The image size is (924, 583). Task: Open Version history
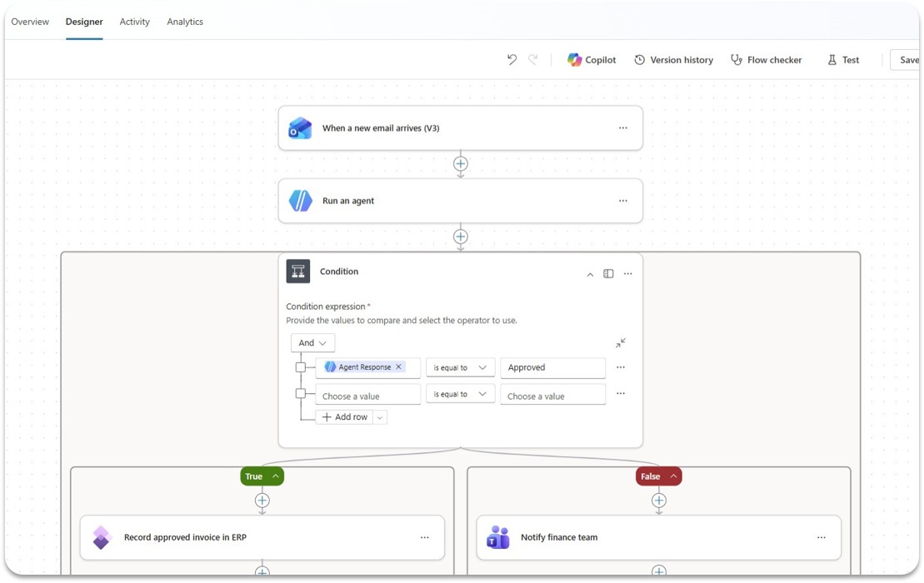tap(673, 59)
